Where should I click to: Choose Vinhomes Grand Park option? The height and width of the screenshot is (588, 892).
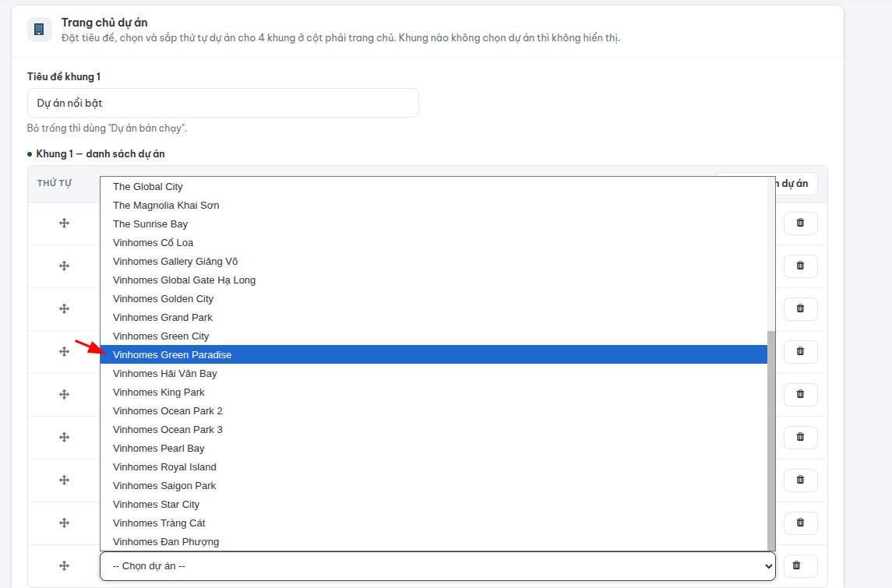(x=433, y=317)
